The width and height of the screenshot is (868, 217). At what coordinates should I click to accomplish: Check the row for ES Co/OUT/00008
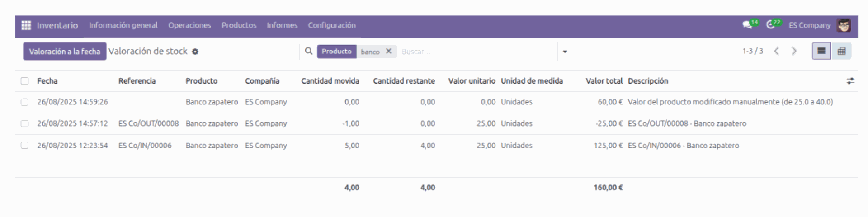(24, 123)
